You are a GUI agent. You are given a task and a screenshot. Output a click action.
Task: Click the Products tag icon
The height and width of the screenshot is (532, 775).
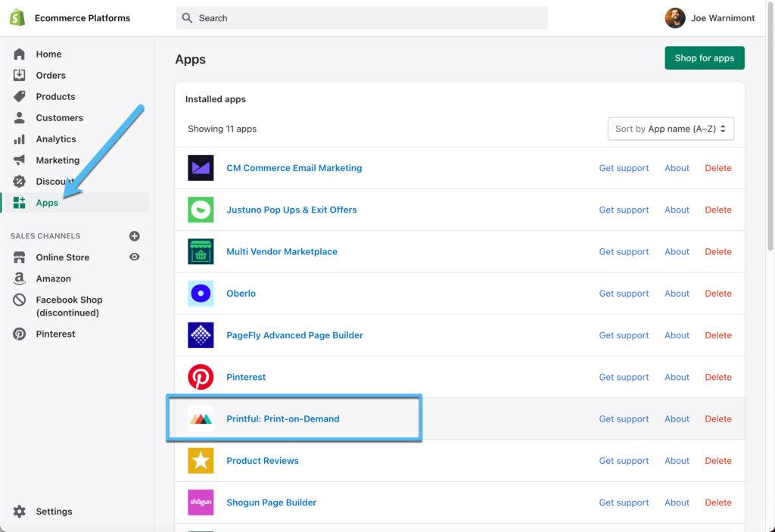19,96
